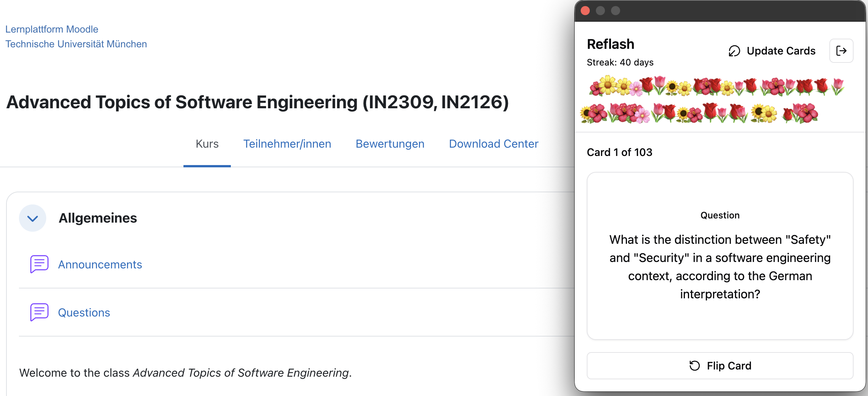Open the Bewertungen tab
The height and width of the screenshot is (396, 868).
[x=390, y=144]
